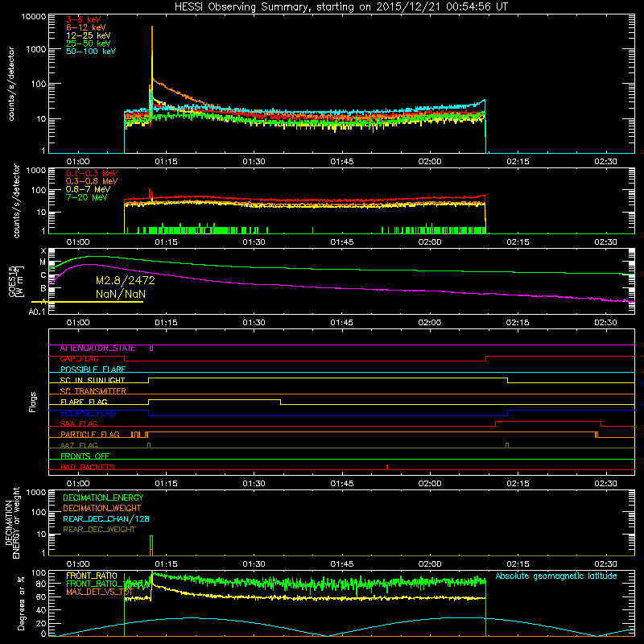Click the 'Flags' vertical axis label
644x644 pixels.
click(33, 402)
